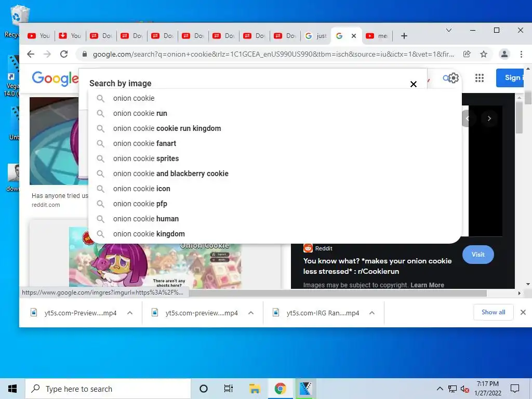Image resolution: width=532 pixels, height=399 pixels.
Task: Open the Vegas app in taskbar
Action: (305, 389)
